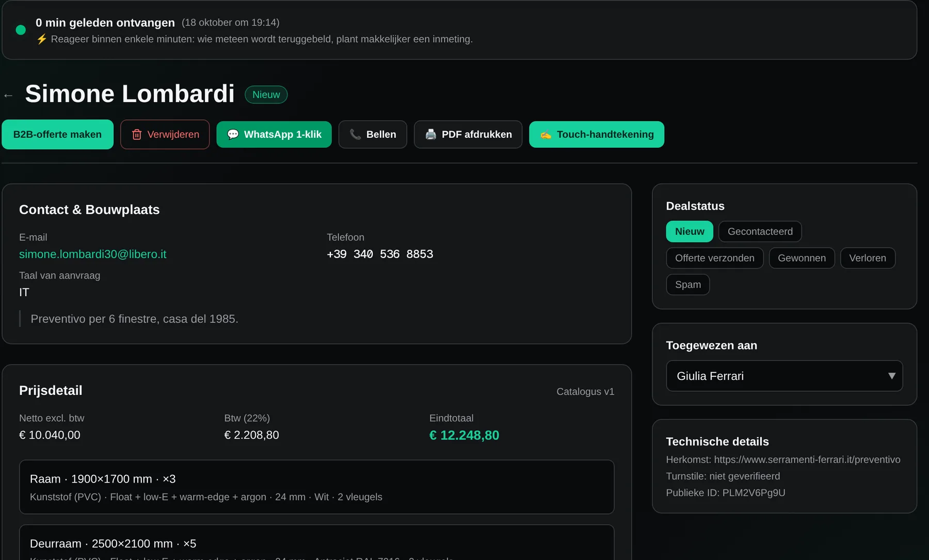Click the Btw amount € 2.208,80

pos(251,436)
